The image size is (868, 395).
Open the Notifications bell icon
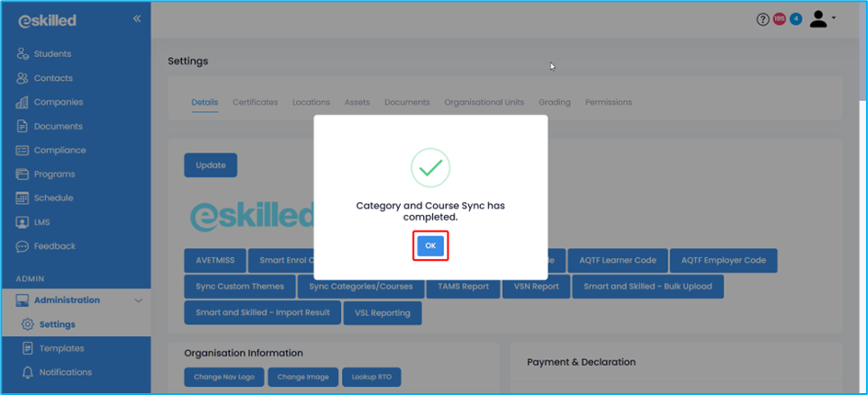28,372
